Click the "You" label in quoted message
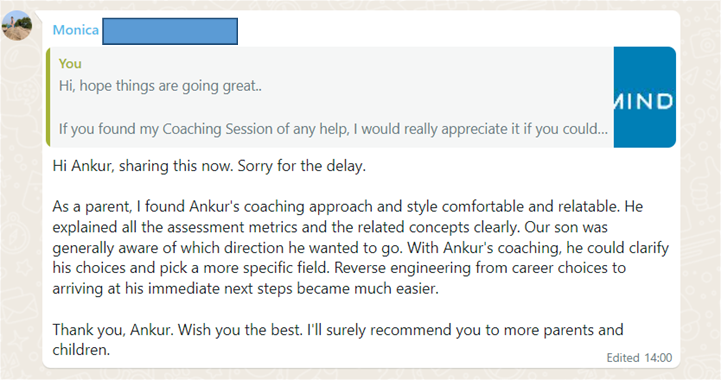This screenshot has width=722, height=380. [70, 64]
